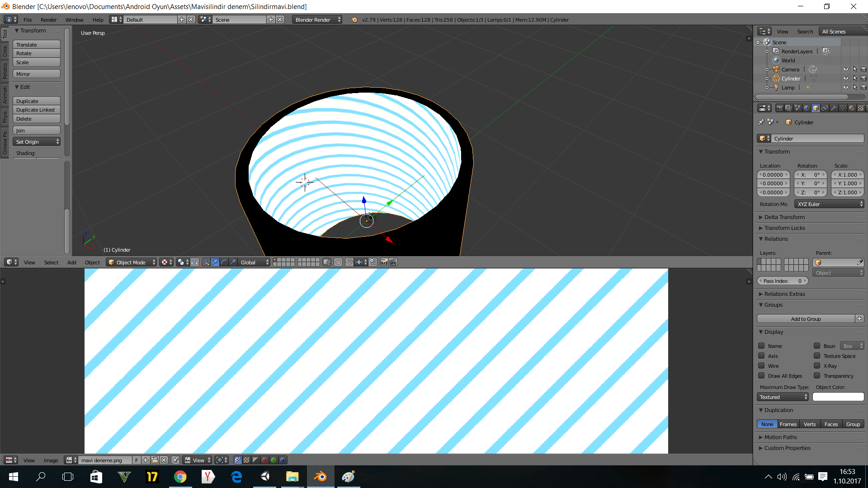
Task: Enable the 3D manipulator widget
Action: [x=206, y=262]
